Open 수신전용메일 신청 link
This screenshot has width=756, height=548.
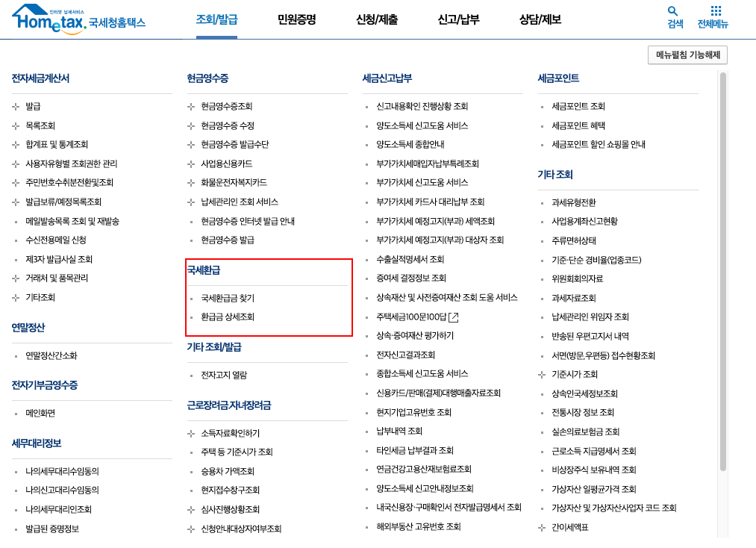tap(56, 240)
